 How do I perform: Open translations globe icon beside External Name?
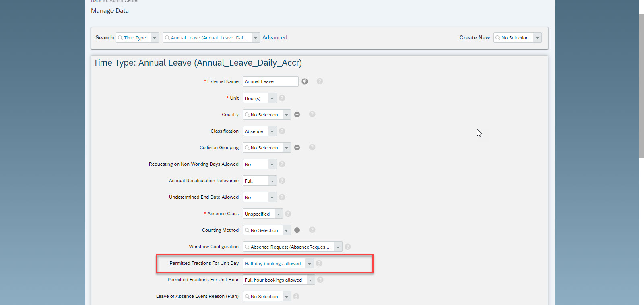(305, 81)
